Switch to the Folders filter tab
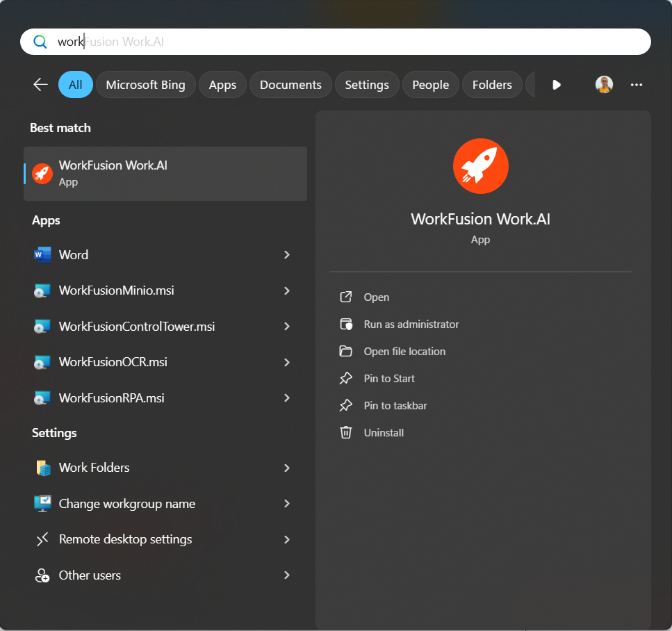This screenshot has width=672, height=631. 492,85
